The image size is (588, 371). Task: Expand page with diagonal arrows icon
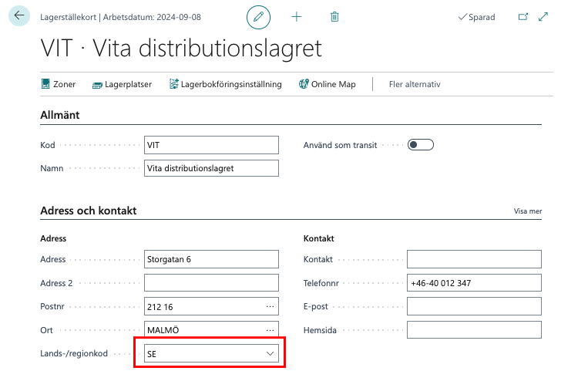pyautogui.click(x=543, y=16)
